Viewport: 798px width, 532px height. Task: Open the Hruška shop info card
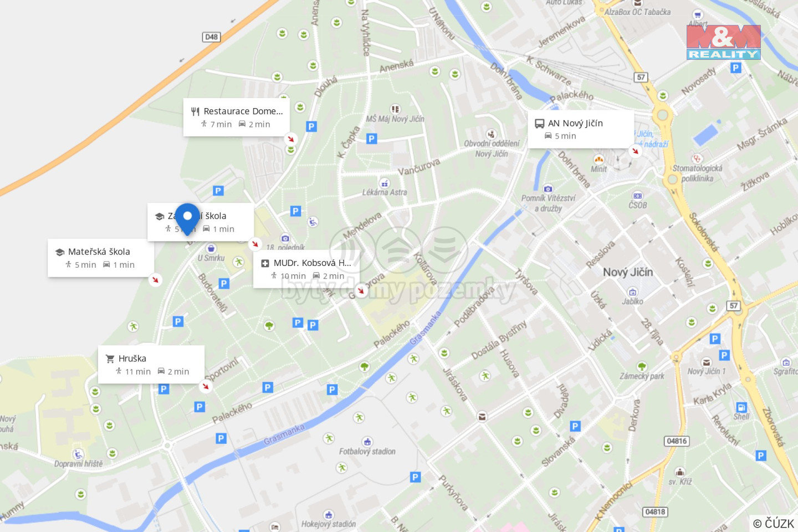151,365
